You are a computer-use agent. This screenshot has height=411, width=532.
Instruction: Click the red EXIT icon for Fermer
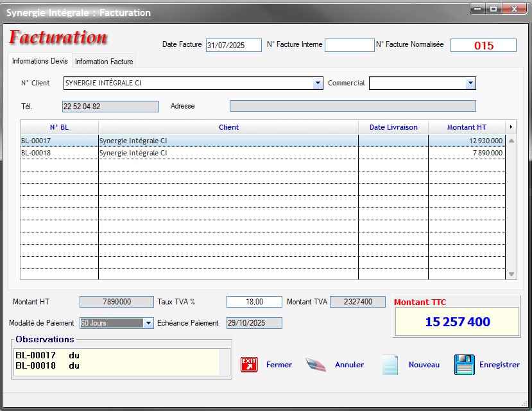point(249,365)
